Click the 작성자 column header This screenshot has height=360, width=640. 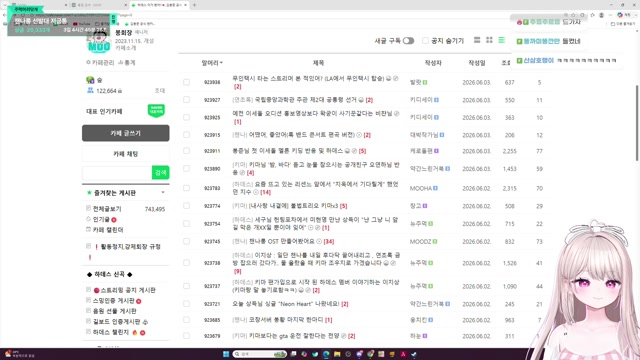(433, 63)
